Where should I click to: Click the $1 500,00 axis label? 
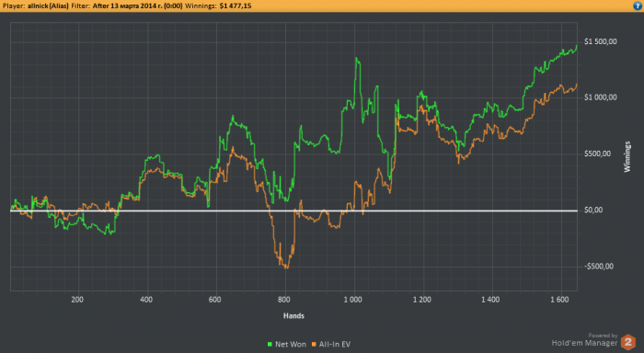[x=601, y=41]
